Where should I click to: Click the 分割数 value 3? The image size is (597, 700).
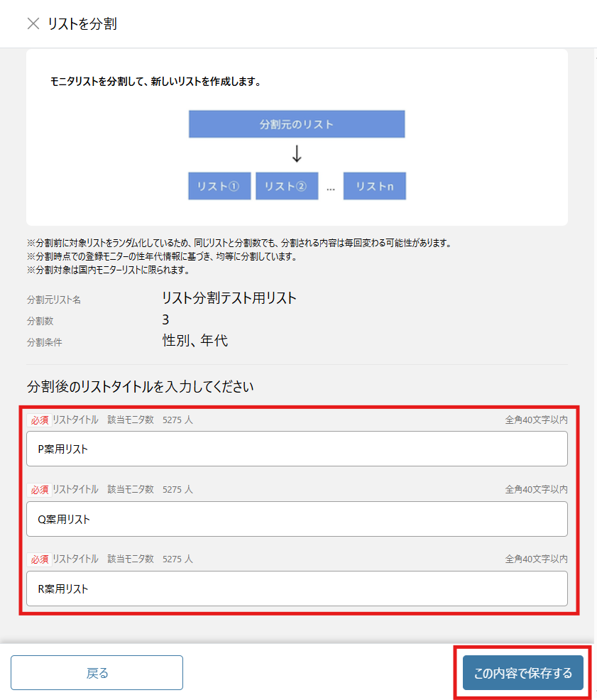point(165,319)
